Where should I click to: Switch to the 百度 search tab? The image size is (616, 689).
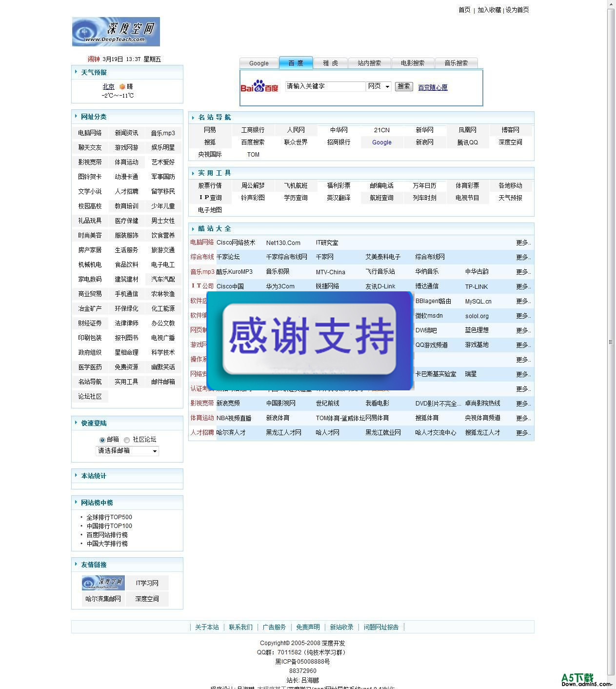(296, 62)
